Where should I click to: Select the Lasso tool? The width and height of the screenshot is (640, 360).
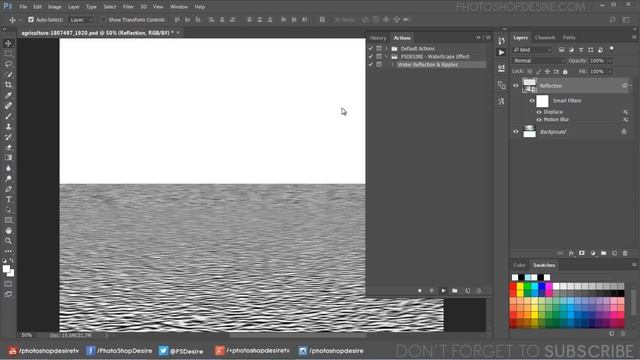click(x=8, y=64)
